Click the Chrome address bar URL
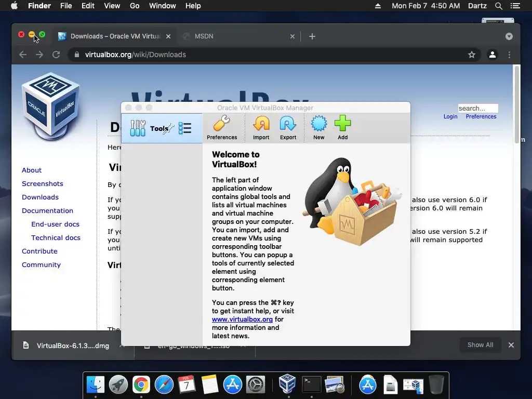 click(x=136, y=55)
